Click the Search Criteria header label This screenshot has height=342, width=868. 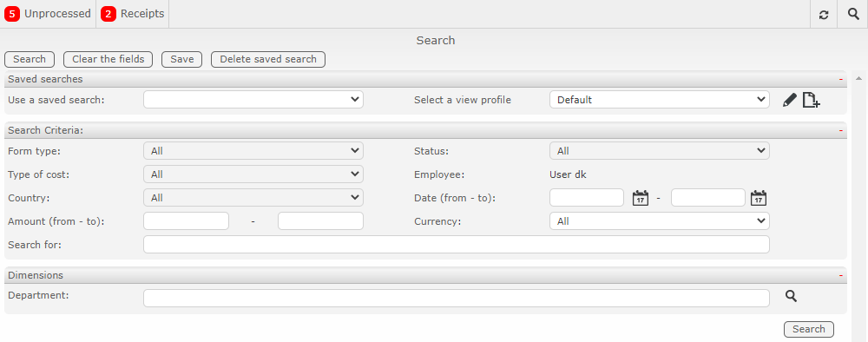45,130
